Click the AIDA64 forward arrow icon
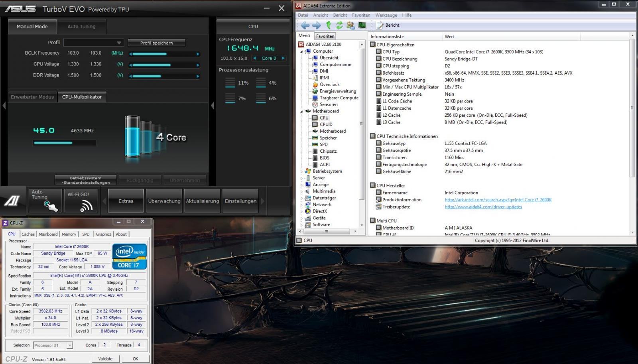The image size is (638, 364). pos(317,25)
